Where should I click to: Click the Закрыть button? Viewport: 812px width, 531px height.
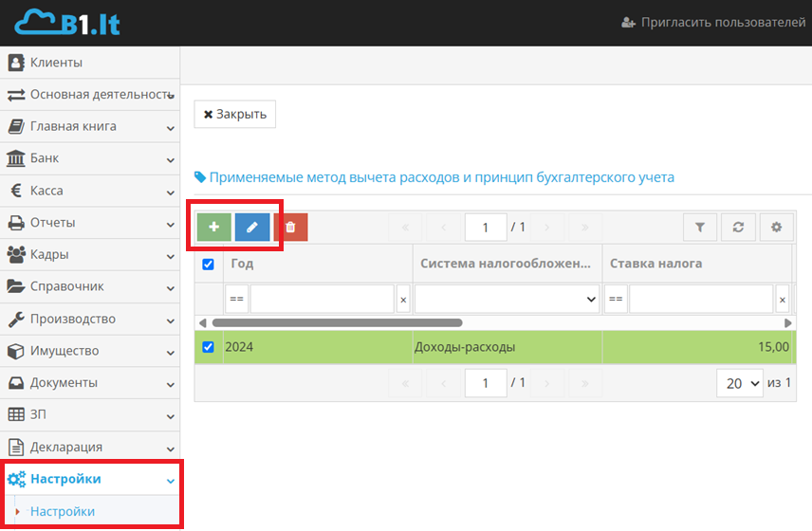(234, 114)
